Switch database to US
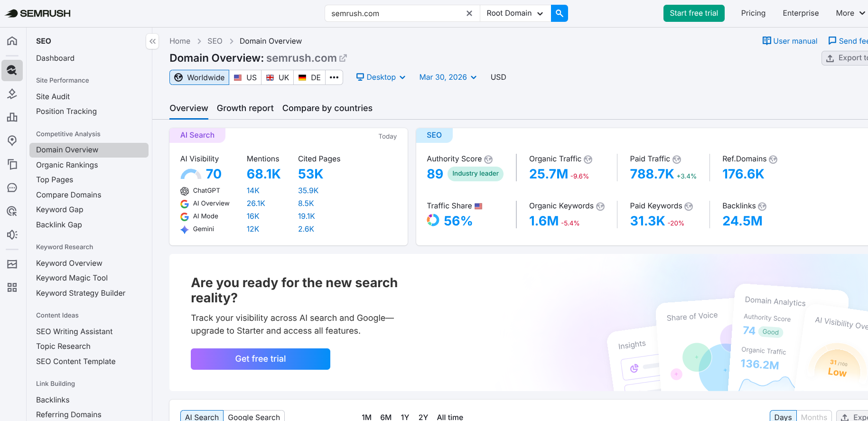868x421 pixels. click(245, 77)
